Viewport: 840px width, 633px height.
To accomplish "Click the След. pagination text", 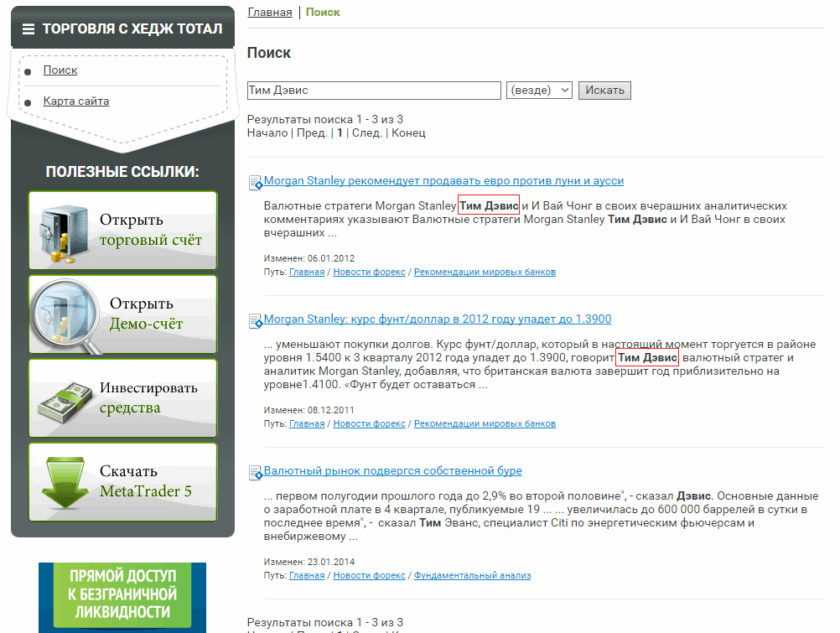I will [x=367, y=133].
